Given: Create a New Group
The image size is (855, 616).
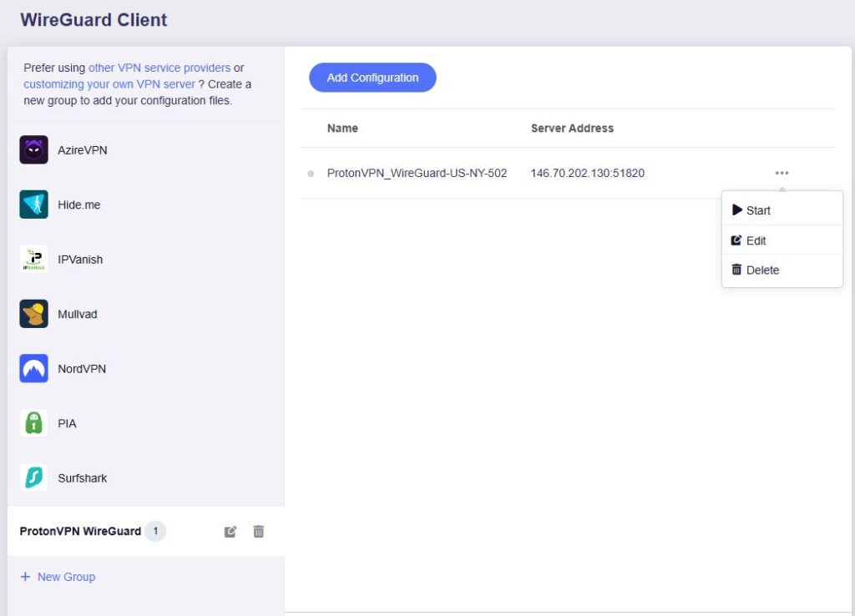Looking at the screenshot, I should click(x=57, y=577).
